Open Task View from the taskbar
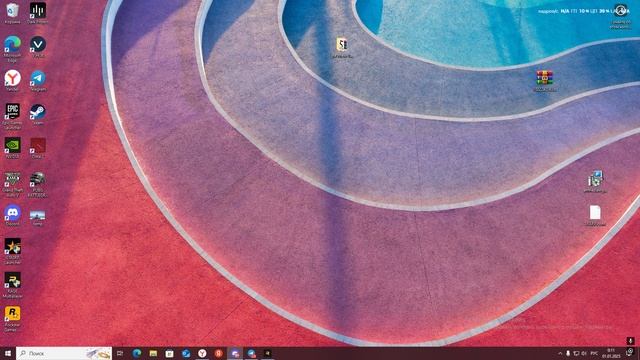 (x=120, y=353)
